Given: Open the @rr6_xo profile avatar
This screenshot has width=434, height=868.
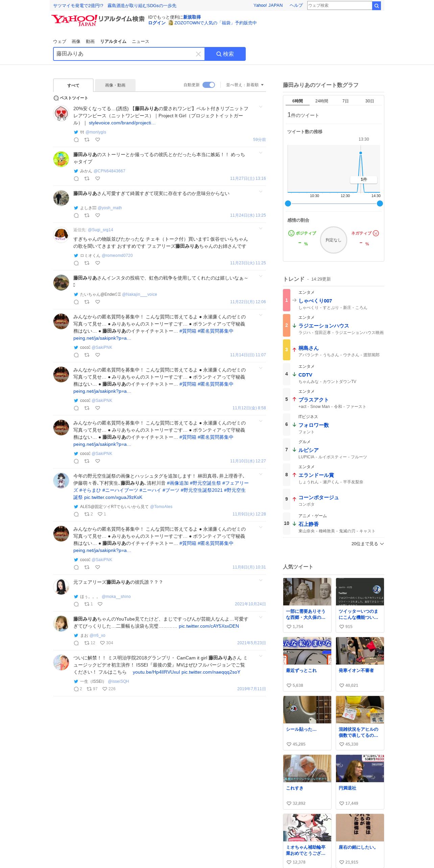Looking at the screenshot, I should coord(61,624).
